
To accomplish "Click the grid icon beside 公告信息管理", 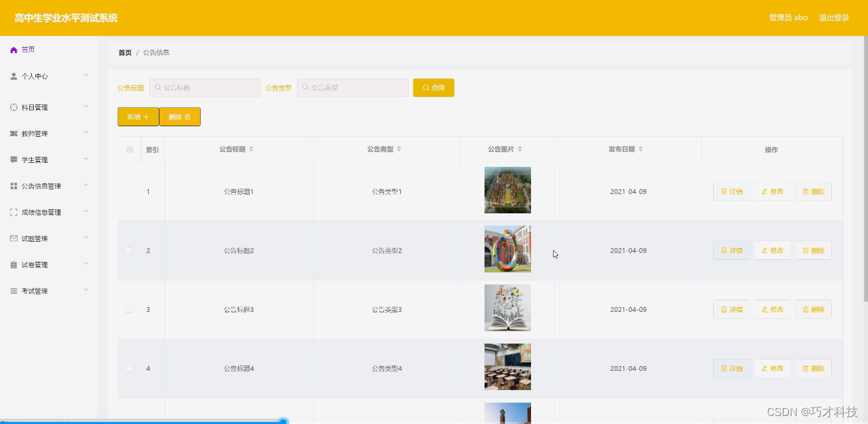I will tap(14, 186).
